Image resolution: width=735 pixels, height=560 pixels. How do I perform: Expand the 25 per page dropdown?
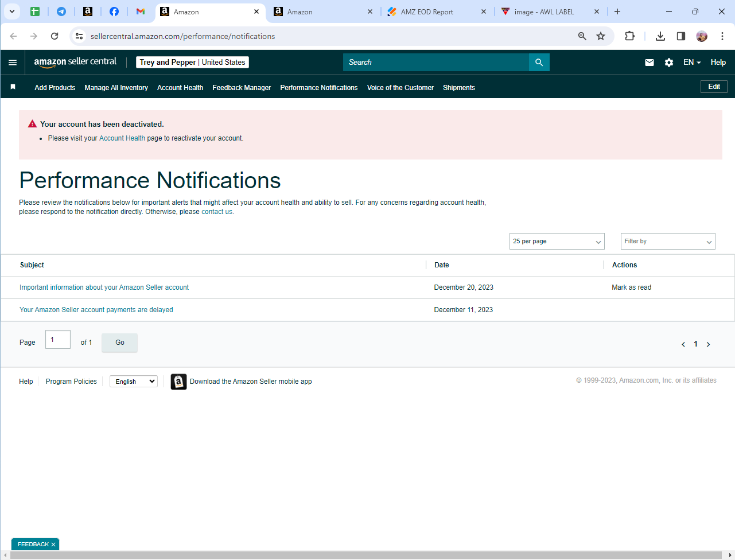coord(557,242)
